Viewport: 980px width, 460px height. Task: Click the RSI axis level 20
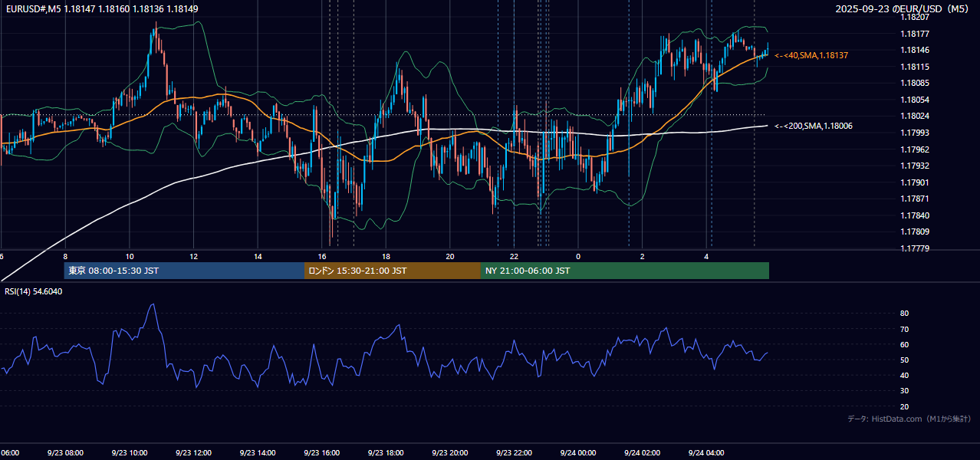905,406
